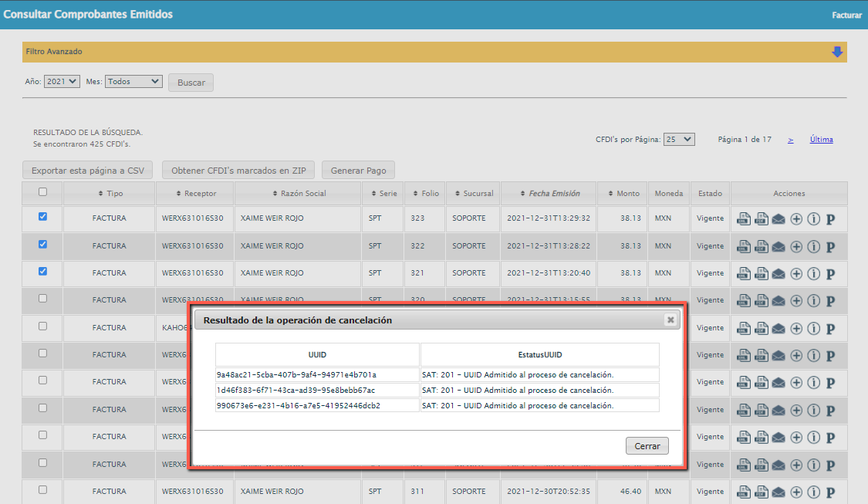Viewport: 868px width, 504px height.
Task: Click the plus icon in folio 323 row
Action: click(x=796, y=219)
